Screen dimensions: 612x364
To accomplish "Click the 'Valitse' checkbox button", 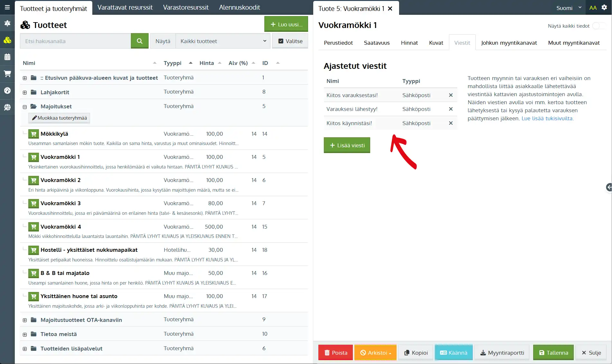I will 290,41.
